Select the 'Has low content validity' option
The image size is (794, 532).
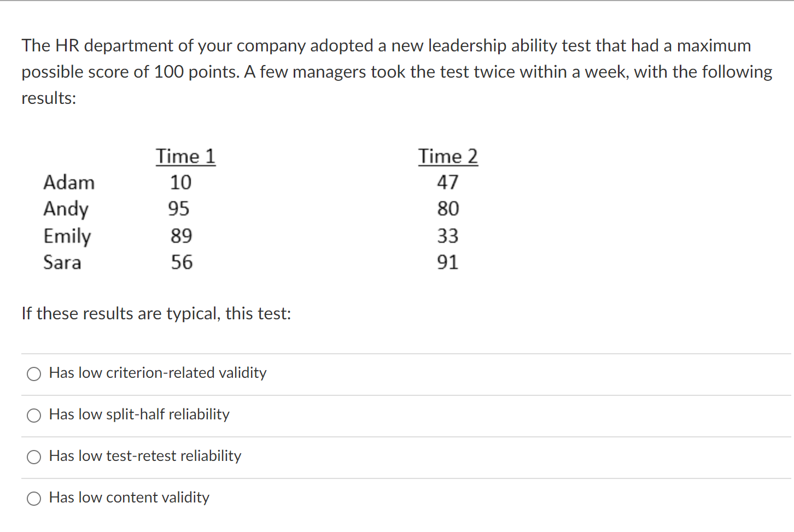click(x=129, y=498)
